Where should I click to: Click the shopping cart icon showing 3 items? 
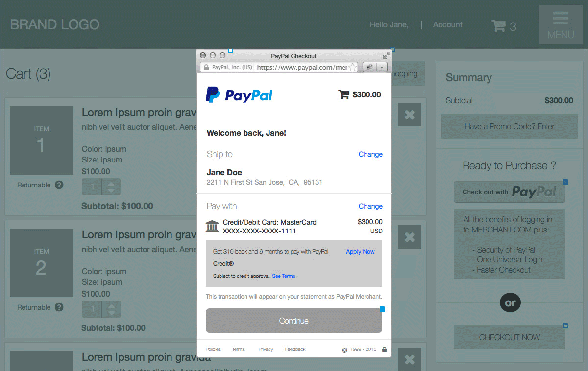[498, 27]
